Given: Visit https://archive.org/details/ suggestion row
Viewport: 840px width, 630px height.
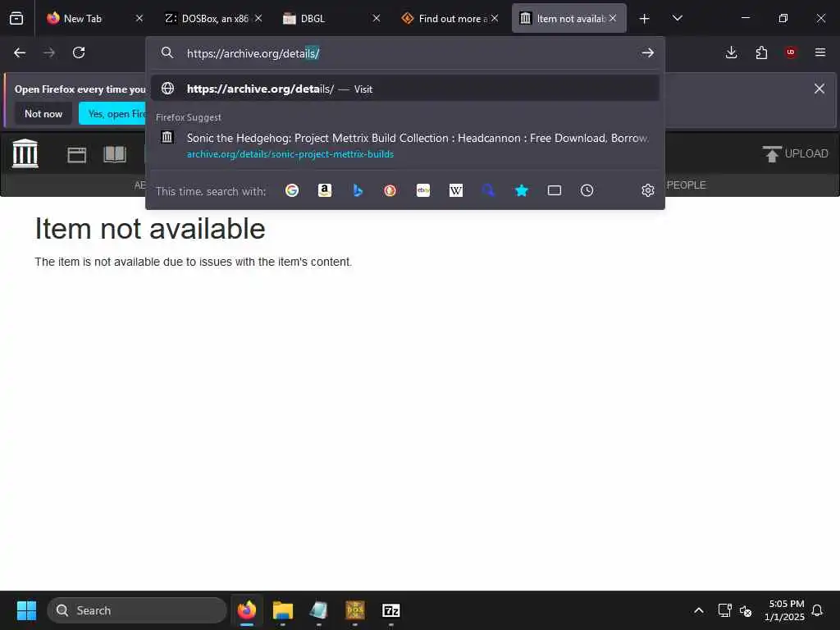Looking at the screenshot, I should [x=405, y=89].
